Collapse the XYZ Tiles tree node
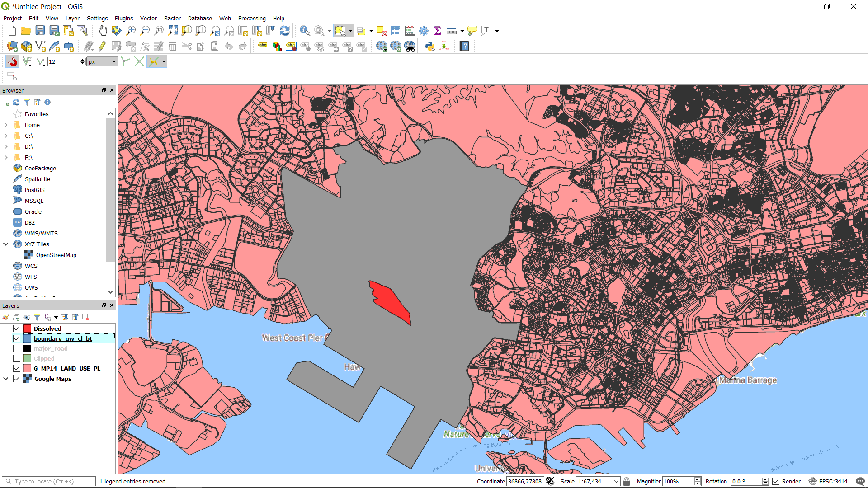 coord(6,244)
